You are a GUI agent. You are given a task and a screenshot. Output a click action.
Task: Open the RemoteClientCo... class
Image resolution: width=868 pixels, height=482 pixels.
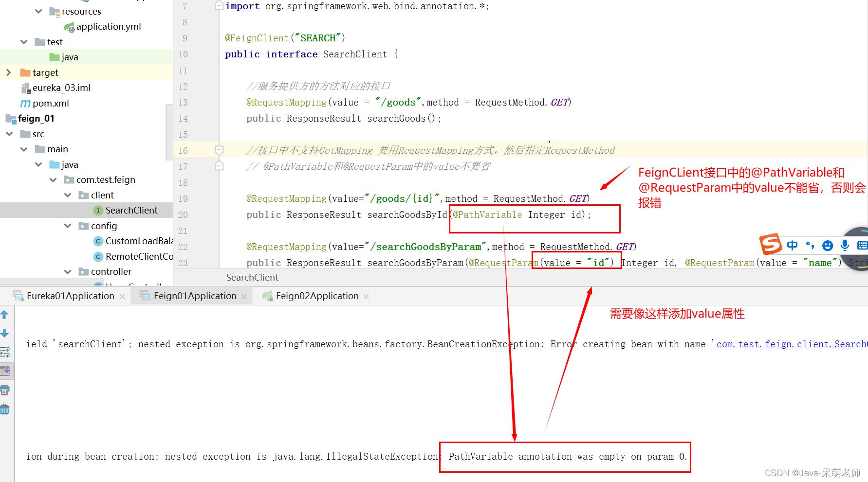[x=139, y=256]
